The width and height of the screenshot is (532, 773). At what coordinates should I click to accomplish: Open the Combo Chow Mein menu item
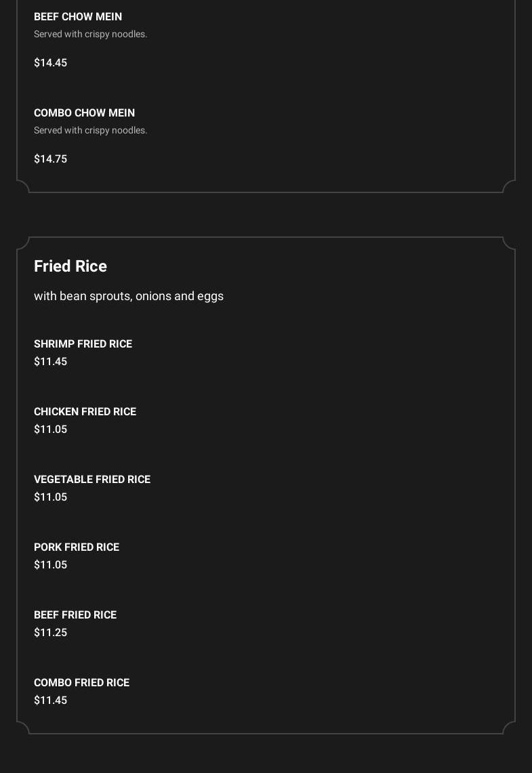click(x=84, y=112)
